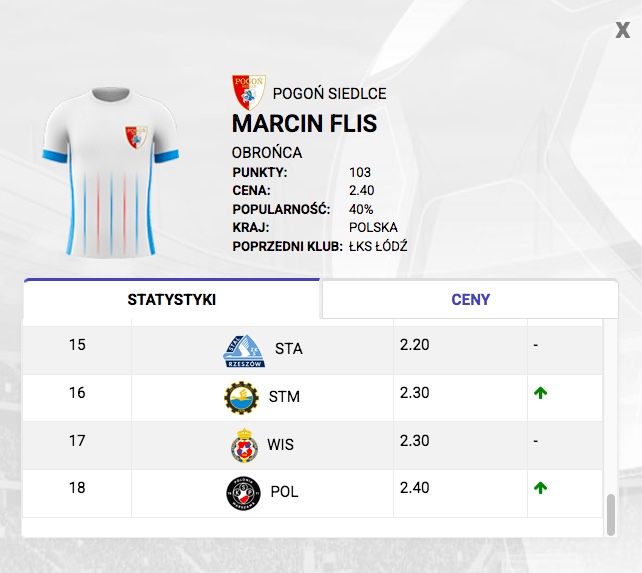Click round number 17 in table
Image resolution: width=642 pixels, height=573 pixels.
[x=77, y=440]
